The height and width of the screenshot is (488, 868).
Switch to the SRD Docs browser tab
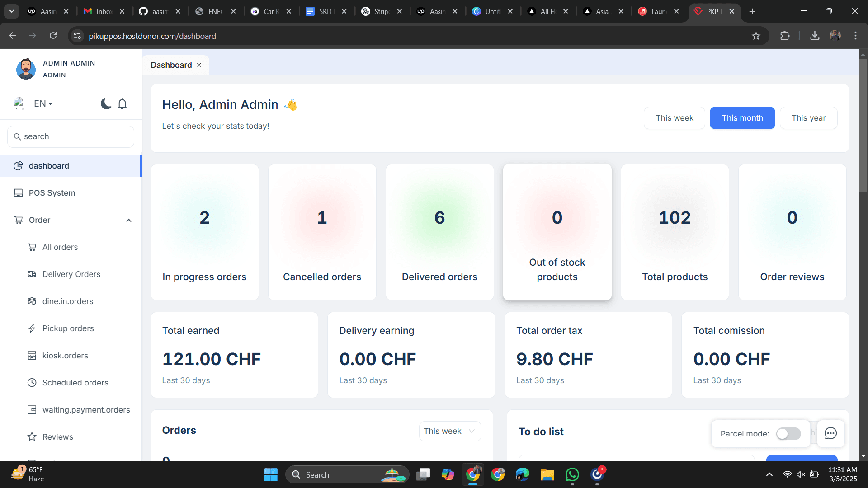(326, 11)
